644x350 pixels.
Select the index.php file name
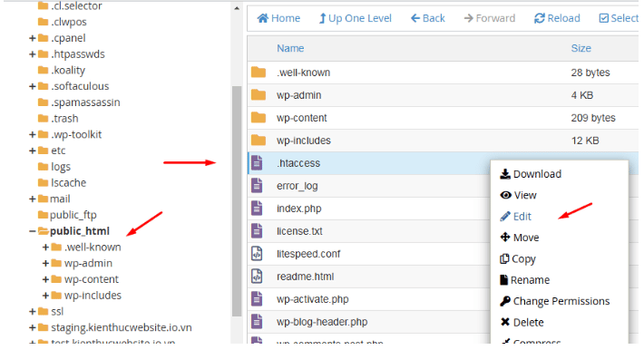pyautogui.click(x=299, y=209)
